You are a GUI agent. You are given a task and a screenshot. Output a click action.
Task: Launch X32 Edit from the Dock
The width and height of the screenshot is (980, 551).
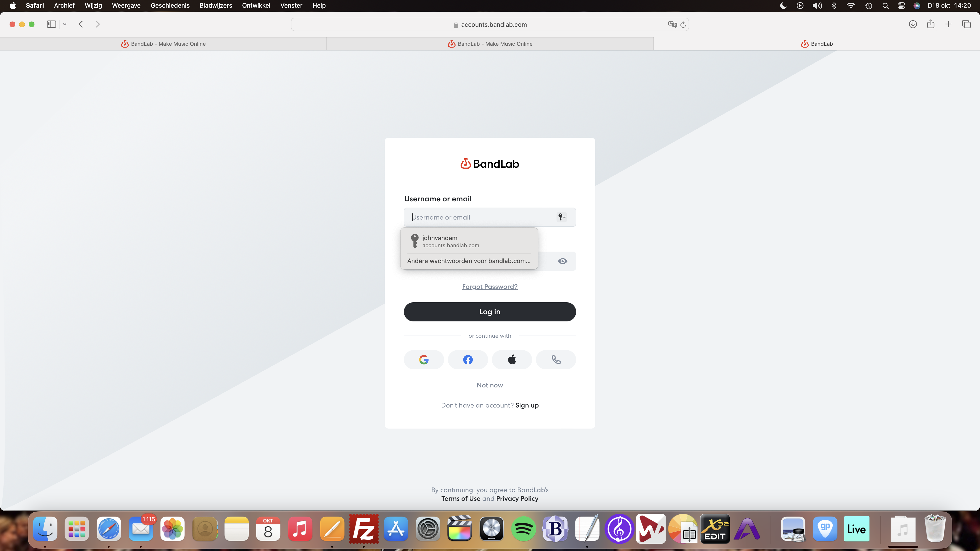click(715, 529)
